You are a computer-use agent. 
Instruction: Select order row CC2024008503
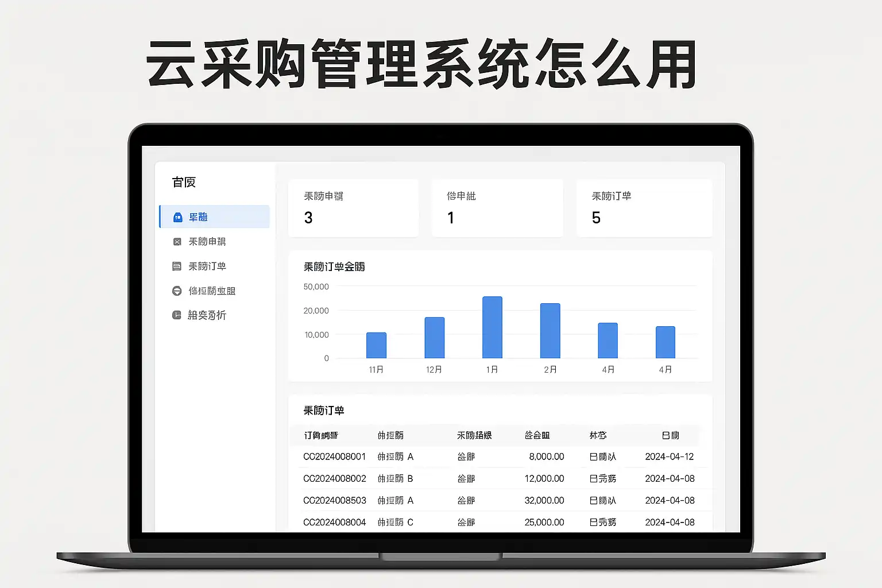tap(334, 500)
